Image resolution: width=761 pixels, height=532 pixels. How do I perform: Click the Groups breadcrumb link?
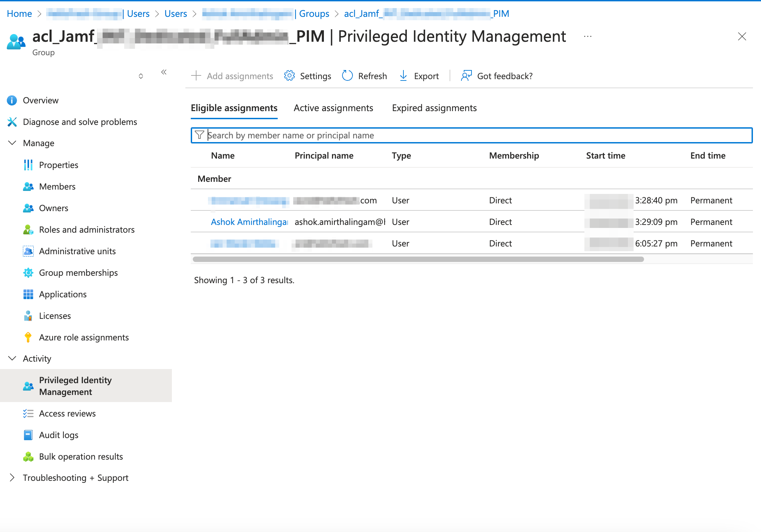pos(314,13)
